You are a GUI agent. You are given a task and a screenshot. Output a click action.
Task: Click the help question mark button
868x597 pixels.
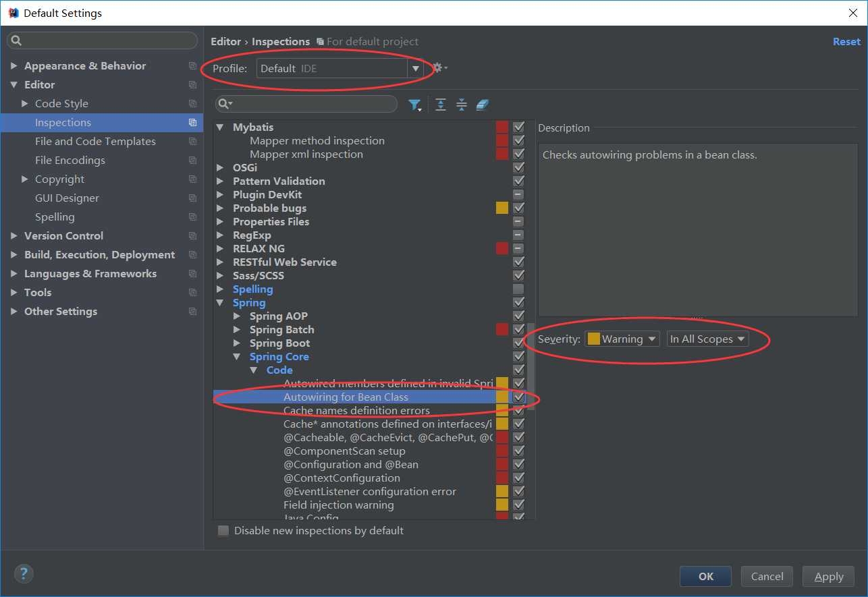coord(24,574)
